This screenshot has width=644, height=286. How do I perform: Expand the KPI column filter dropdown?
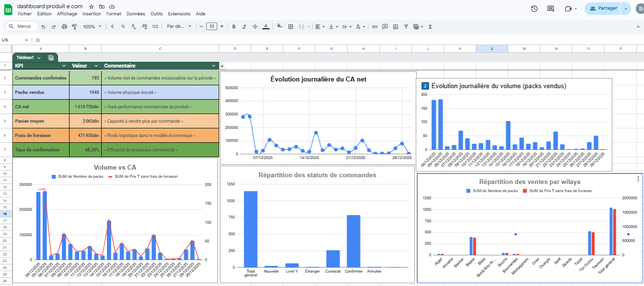point(64,66)
